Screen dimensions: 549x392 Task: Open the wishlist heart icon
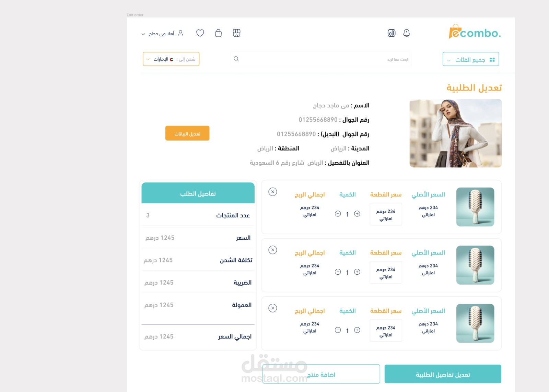pos(200,33)
